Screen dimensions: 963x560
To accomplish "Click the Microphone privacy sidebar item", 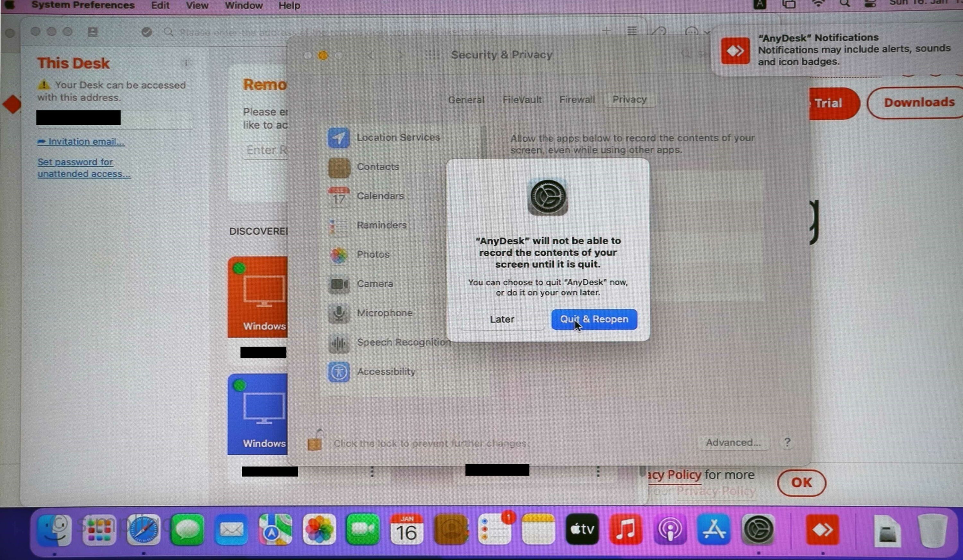I will (x=385, y=312).
